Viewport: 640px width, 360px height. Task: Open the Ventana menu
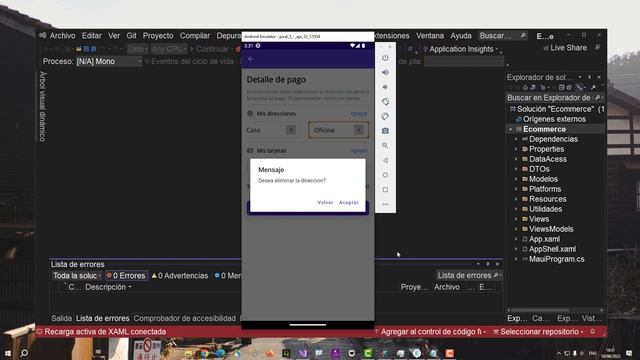(x=430, y=36)
